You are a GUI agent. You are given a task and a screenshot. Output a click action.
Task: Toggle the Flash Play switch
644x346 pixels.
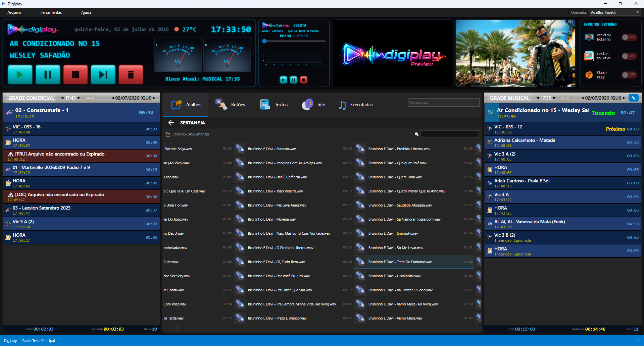(629, 75)
